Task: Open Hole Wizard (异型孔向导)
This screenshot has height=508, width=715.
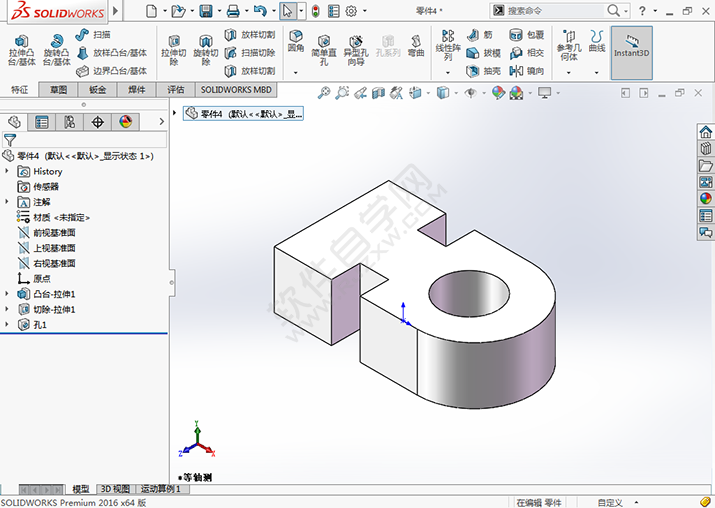Action: 356,50
